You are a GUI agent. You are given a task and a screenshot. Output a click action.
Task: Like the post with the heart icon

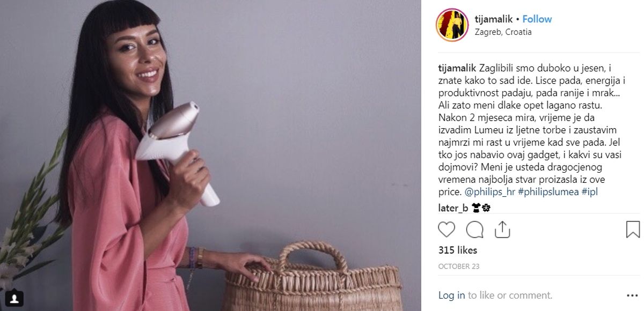coord(447,229)
